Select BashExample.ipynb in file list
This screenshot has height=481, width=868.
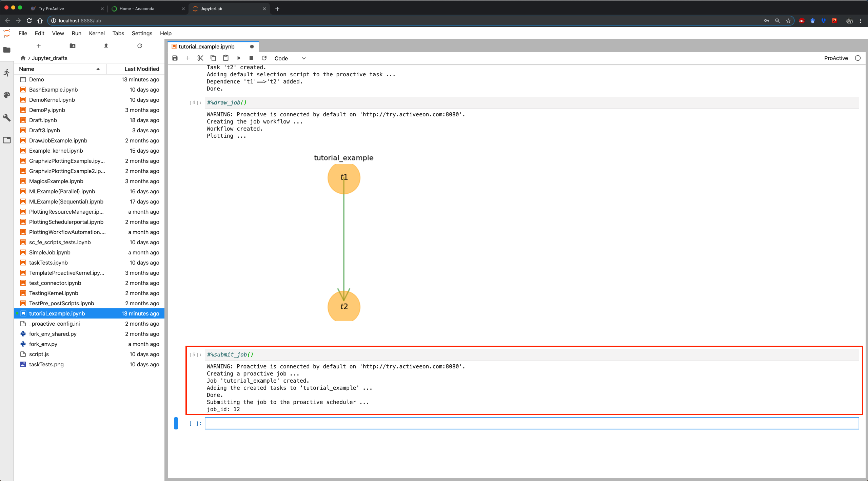tap(90, 90)
